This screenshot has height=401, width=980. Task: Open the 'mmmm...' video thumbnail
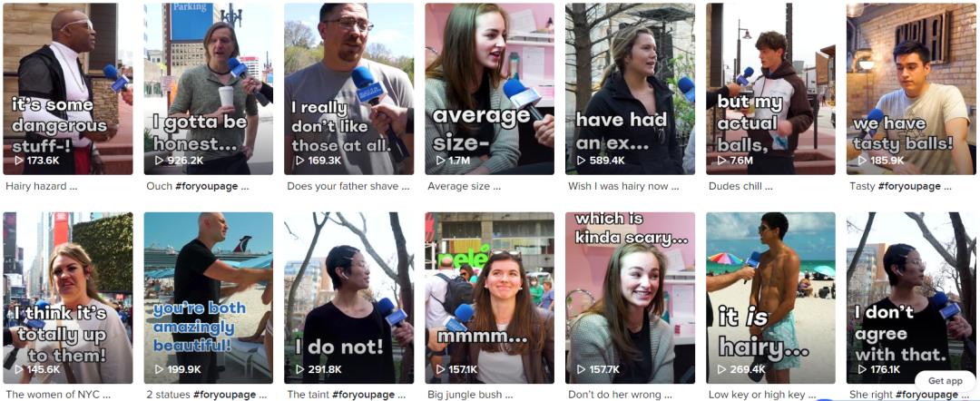click(489, 298)
